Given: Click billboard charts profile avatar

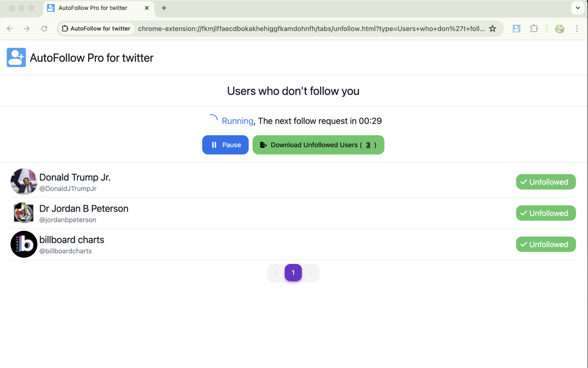Looking at the screenshot, I should [24, 244].
